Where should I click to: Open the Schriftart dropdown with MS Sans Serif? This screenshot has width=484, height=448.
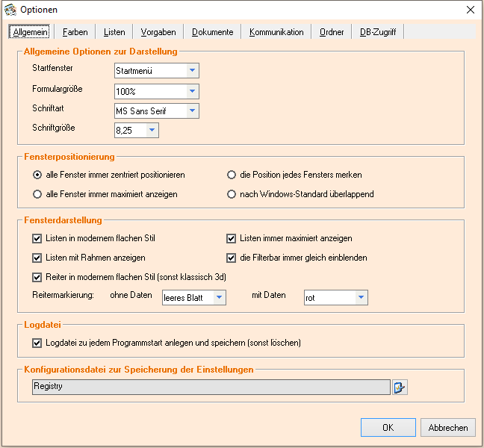pyautogui.click(x=192, y=111)
